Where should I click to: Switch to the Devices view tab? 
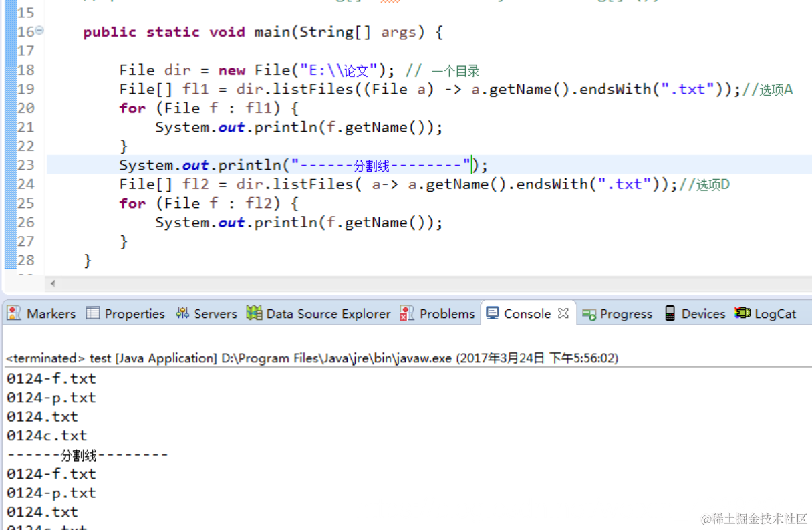694,313
